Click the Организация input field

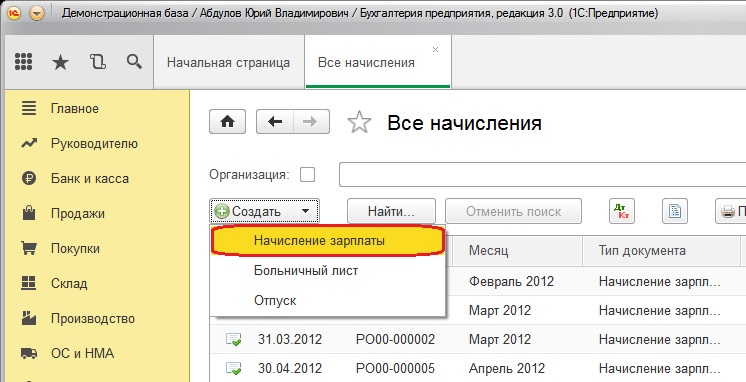[x=542, y=175]
